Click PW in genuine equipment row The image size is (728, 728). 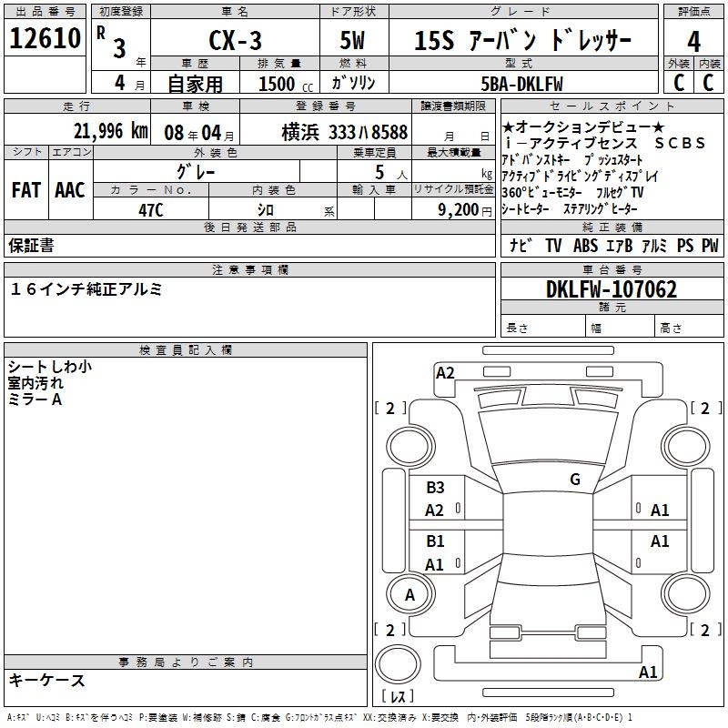(x=710, y=245)
